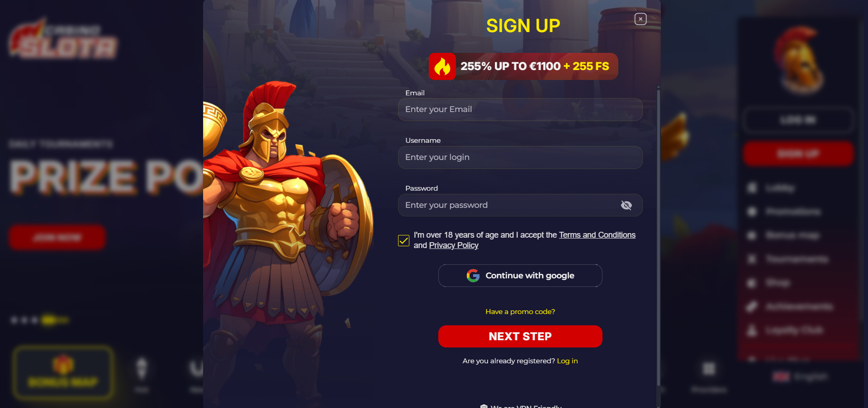Continue with google sign up
The width and height of the screenshot is (868, 408).
(520, 276)
